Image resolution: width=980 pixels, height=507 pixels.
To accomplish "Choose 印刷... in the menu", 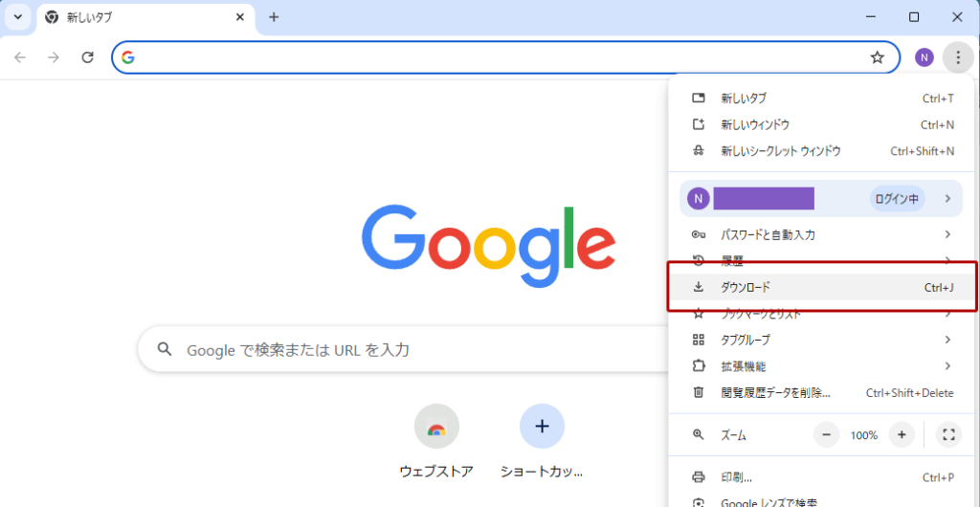I will [x=821, y=477].
